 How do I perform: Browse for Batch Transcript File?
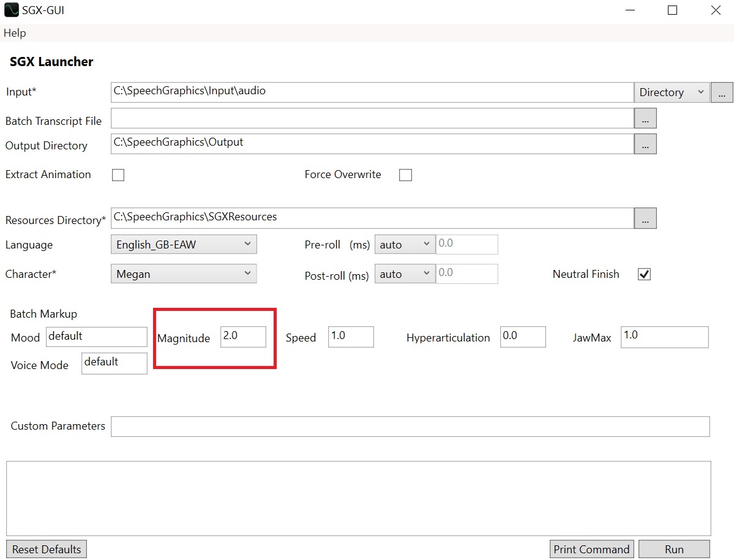[x=645, y=119]
